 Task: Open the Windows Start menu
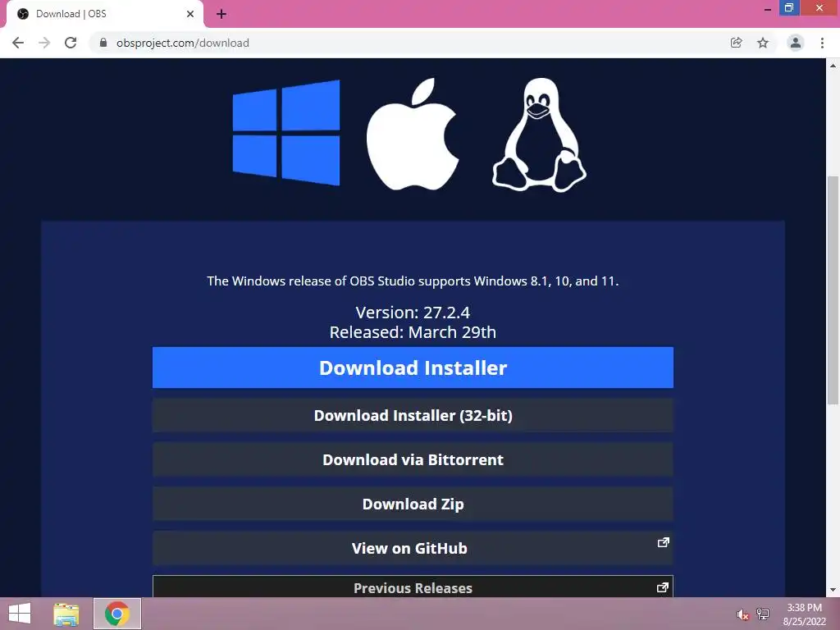(20, 614)
